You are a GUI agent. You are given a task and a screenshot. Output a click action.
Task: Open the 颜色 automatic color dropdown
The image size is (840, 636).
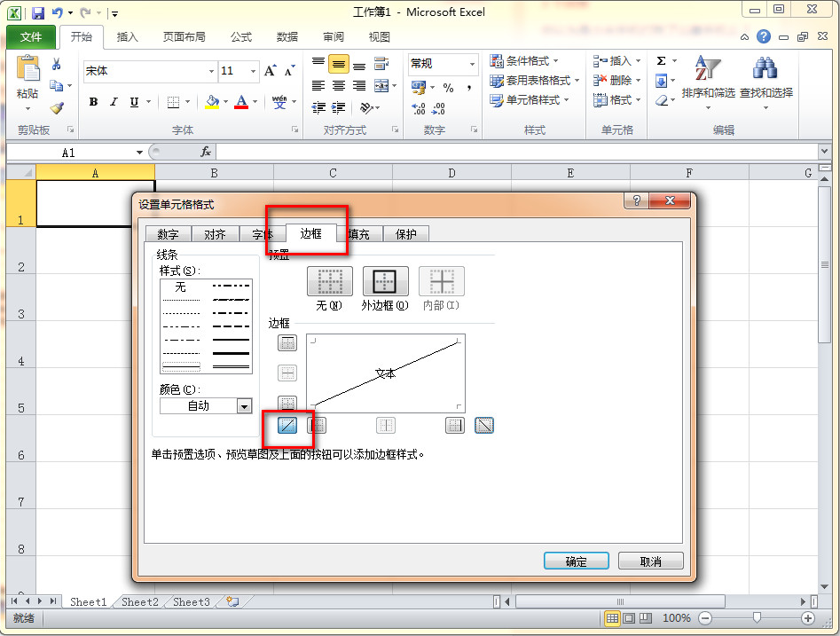(x=243, y=405)
